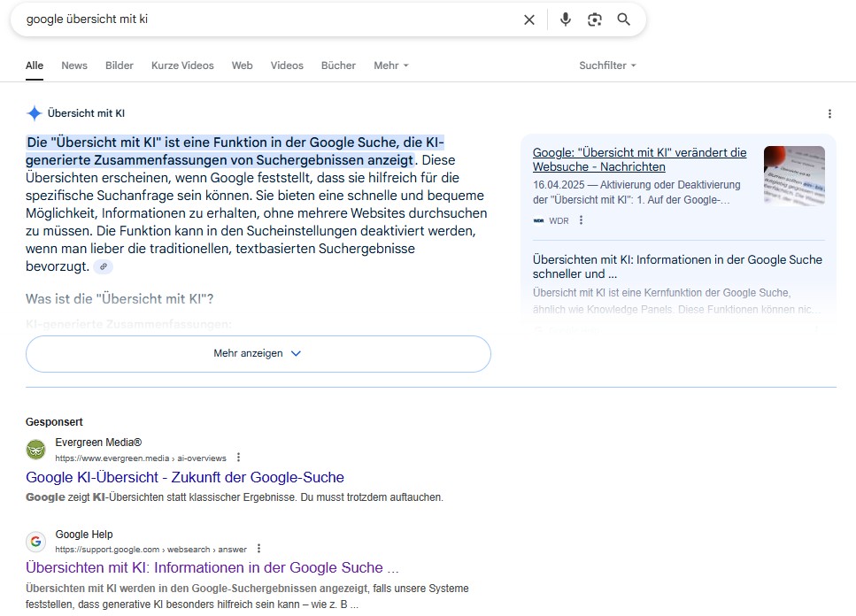The height and width of the screenshot is (616, 856).
Task: Click the 'Google Help' site name
Action: tap(84, 535)
